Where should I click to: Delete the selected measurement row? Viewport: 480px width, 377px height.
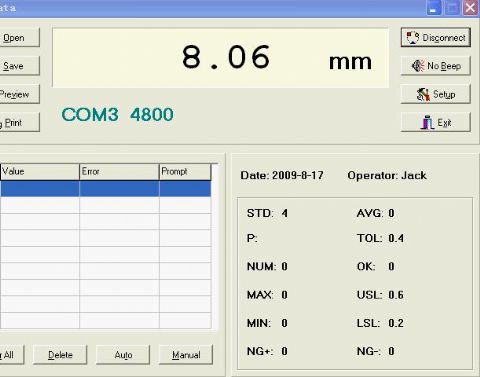[60, 355]
